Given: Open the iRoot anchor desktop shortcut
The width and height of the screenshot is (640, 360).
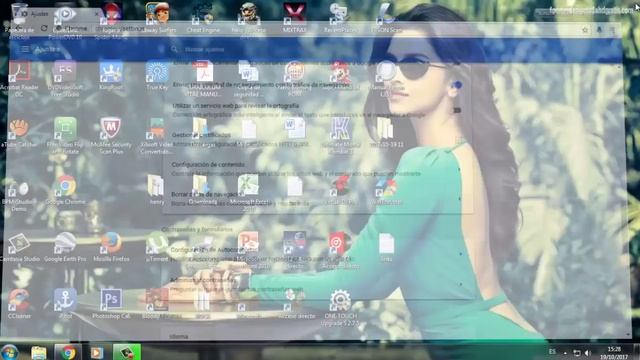Looking at the screenshot, I should click(x=65, y=304).
